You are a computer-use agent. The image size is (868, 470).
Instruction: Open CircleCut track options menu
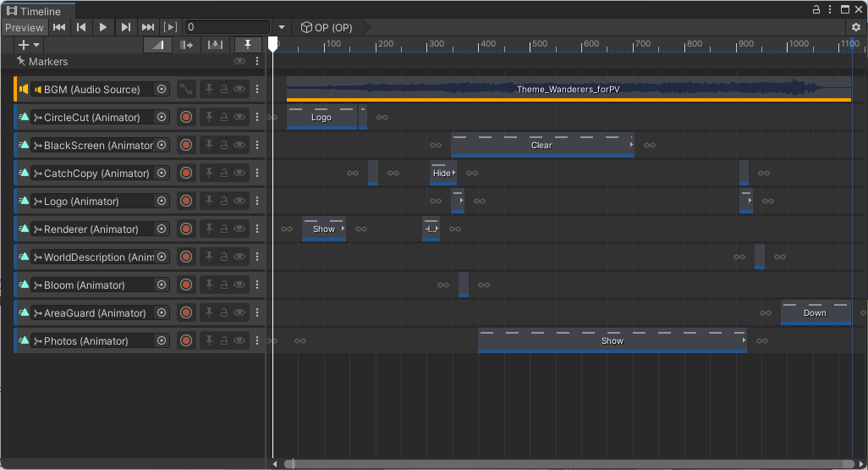(x=257, y=117)
